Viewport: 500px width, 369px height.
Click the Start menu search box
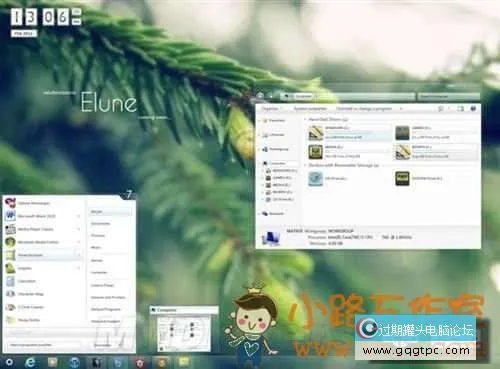coord(43,345)
